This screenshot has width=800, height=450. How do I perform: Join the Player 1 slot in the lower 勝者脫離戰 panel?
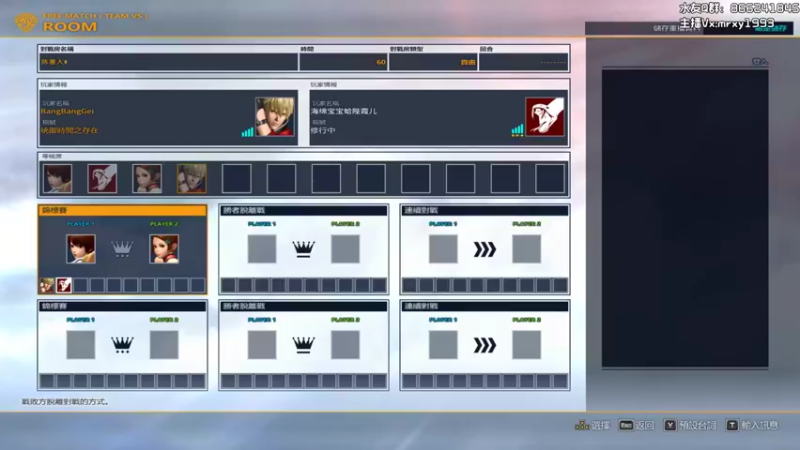(x=262, y=345)
